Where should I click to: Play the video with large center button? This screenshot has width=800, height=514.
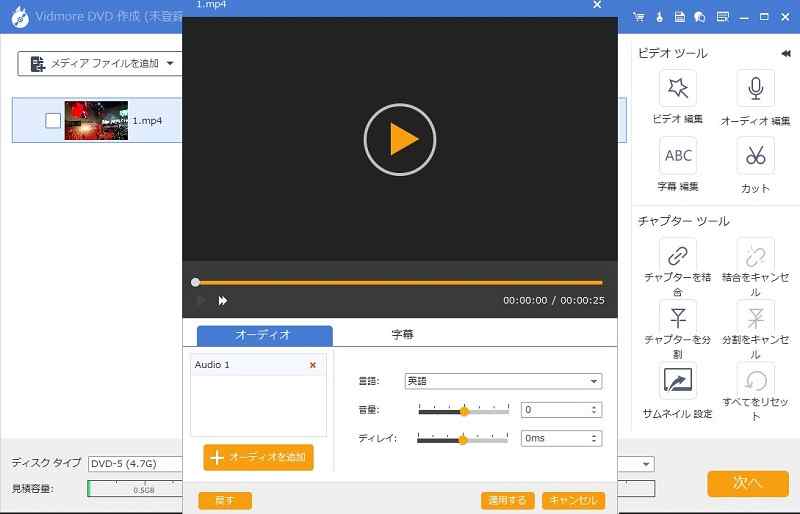[399, 139]
